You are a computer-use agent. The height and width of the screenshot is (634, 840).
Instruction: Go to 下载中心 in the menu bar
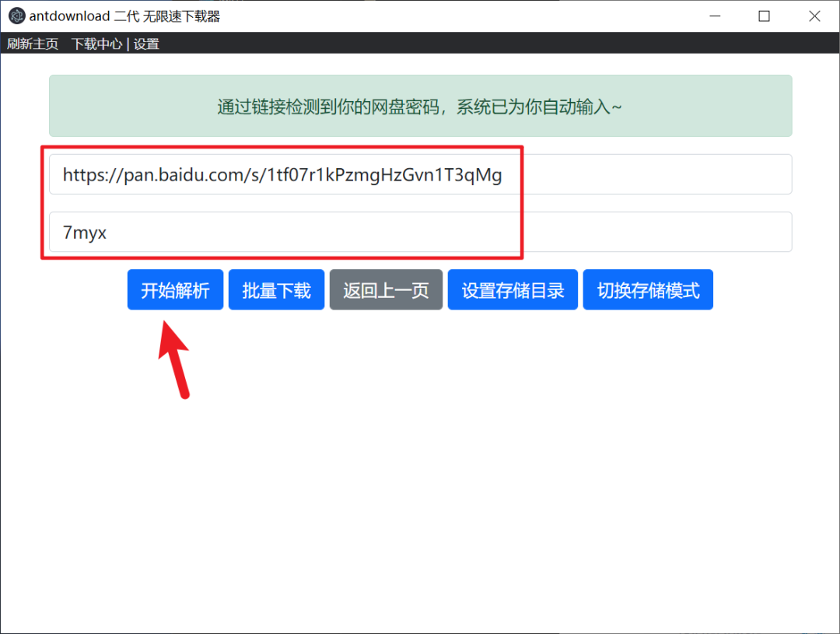pyautogui.click(x=96, y=44)
